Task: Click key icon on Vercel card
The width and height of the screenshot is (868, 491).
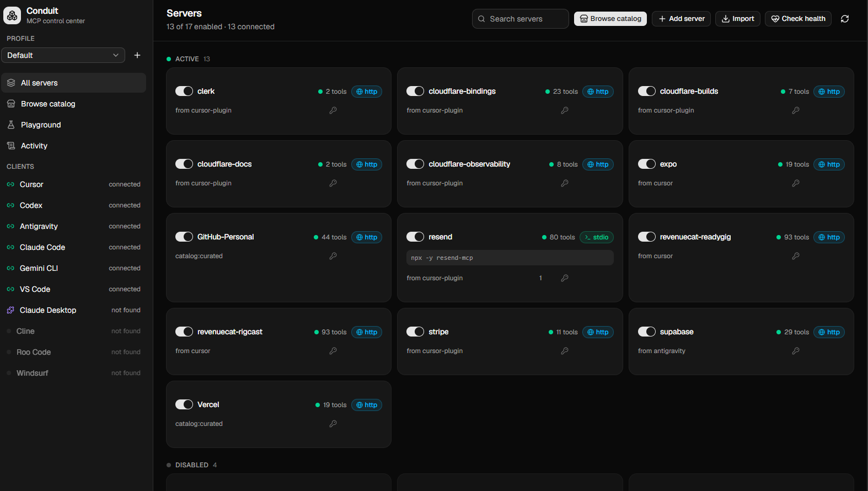Action: [x=333, y=424]
